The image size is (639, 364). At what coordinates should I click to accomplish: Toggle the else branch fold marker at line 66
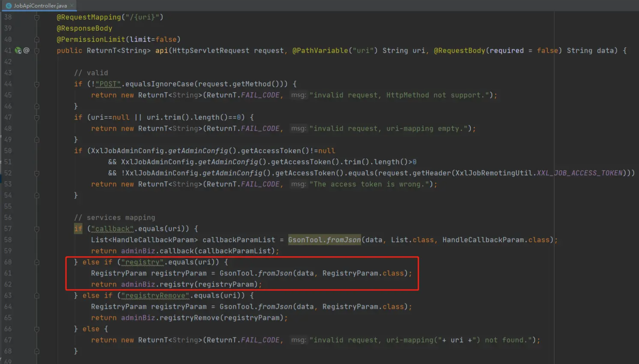37,329
